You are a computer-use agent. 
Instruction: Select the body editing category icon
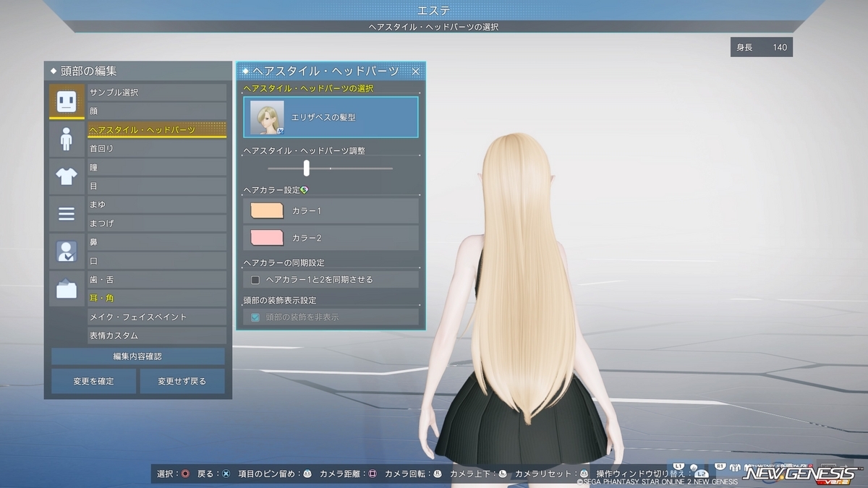tap(67, 138)
